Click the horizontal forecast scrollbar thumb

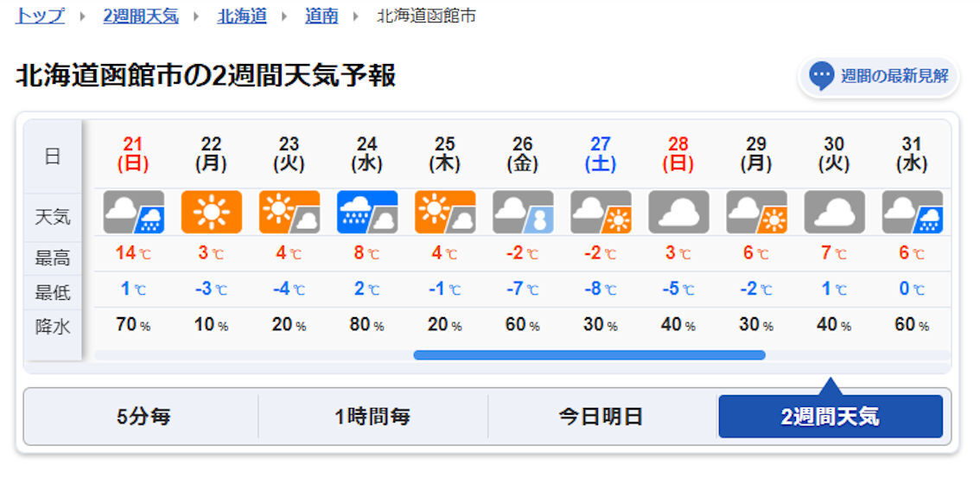point(589,355)
